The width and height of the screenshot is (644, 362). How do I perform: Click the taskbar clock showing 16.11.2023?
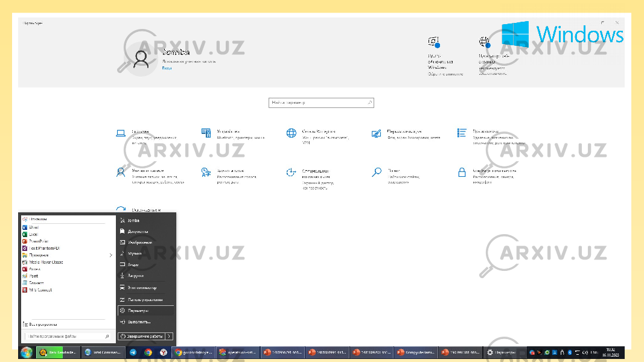click(x=610, y=352)
